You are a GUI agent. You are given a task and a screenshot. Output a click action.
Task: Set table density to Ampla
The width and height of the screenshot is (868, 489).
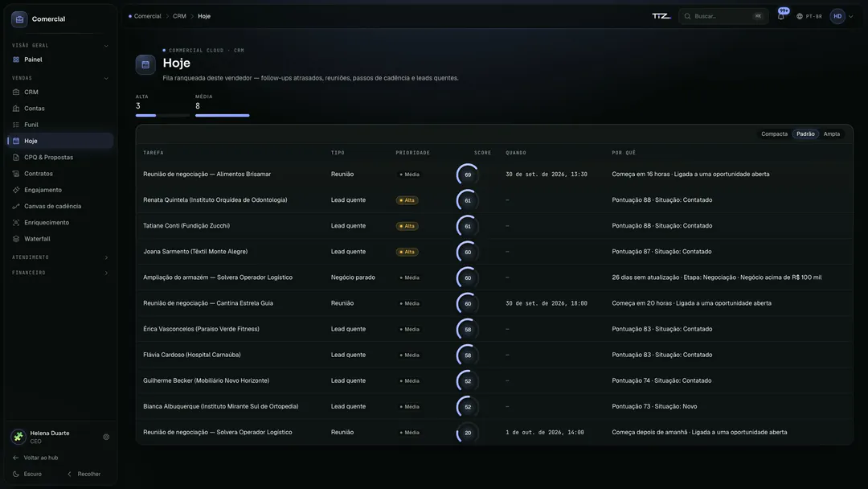point(832,134)
